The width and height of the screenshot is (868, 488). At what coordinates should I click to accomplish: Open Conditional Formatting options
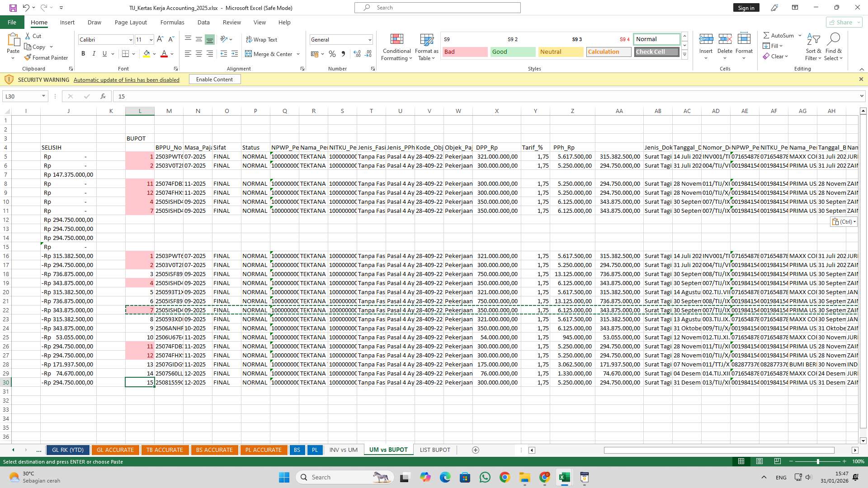tap(396, 47)
